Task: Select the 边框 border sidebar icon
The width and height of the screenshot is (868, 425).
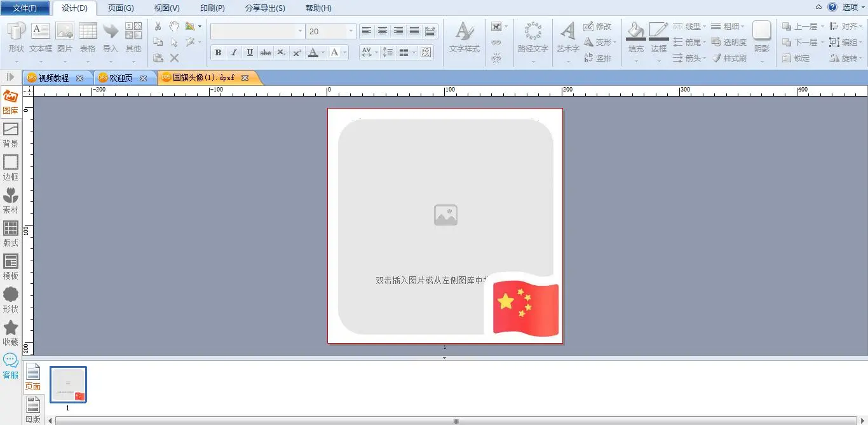Action: [10, 168]
